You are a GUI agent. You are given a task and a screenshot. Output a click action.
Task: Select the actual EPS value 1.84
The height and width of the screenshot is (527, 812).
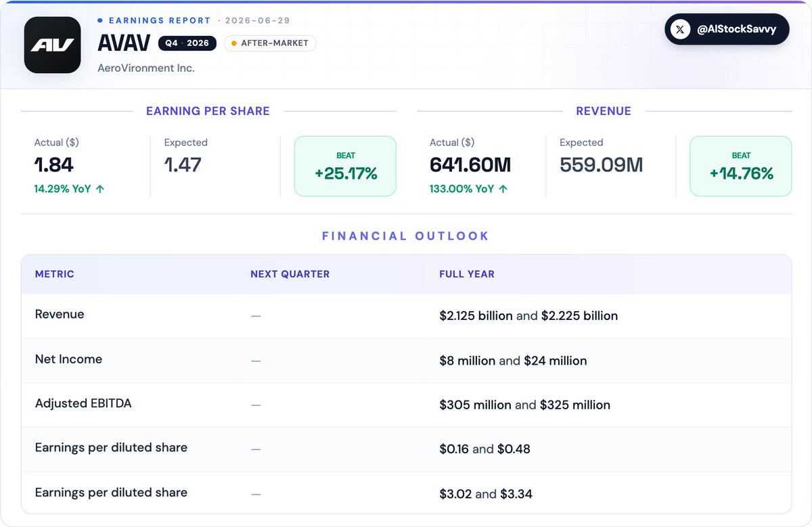54,164
